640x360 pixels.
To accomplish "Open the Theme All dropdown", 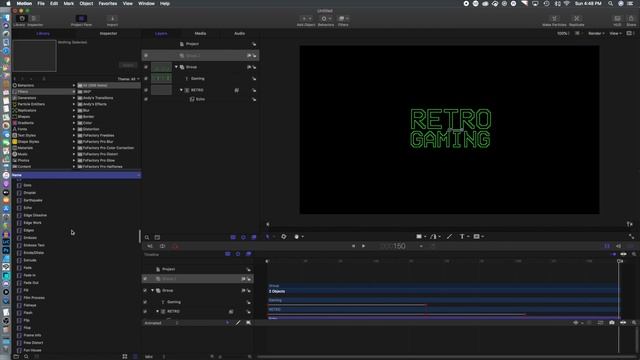I will [x=128, y=79].
